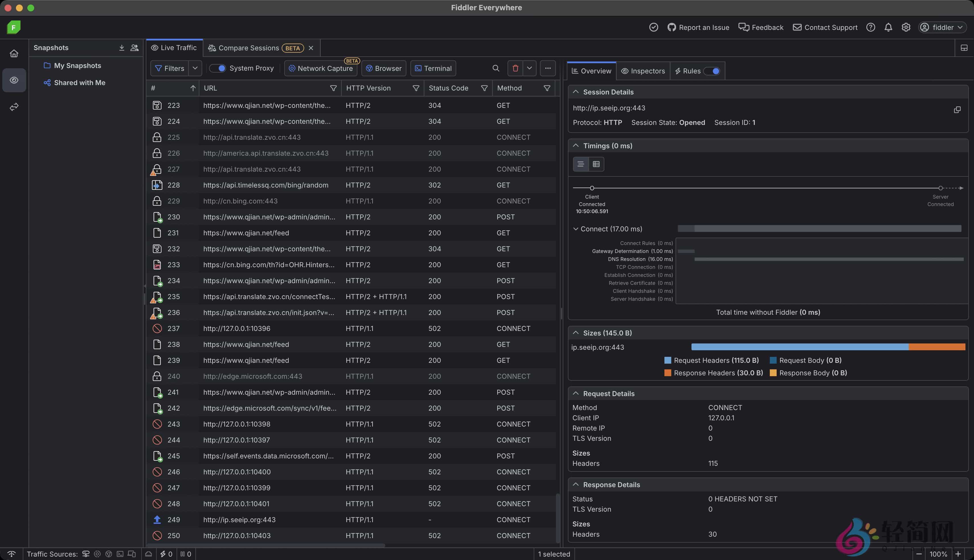Collapse Connect timing group
The height and width of the screenshot is (560, 974).
(x=576, y=229)
